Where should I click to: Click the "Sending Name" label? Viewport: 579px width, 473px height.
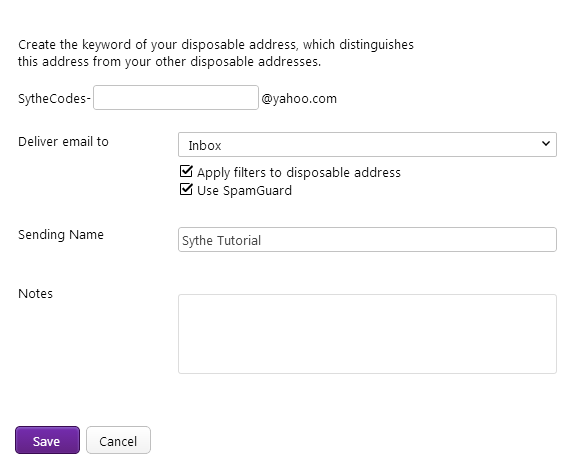(x=61, y=234)
